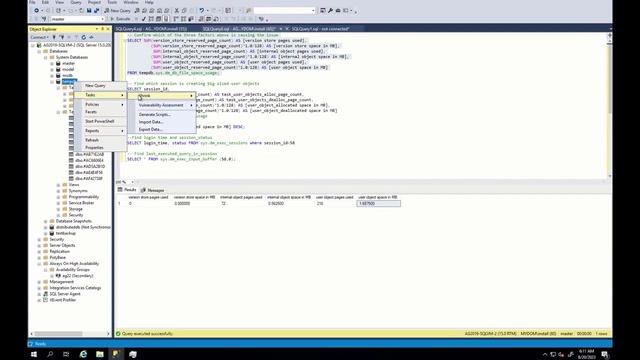Select the distributeddb database node
Image resolution: width=640 pixels, height=360 pixels.
click(x=83, y=227)
